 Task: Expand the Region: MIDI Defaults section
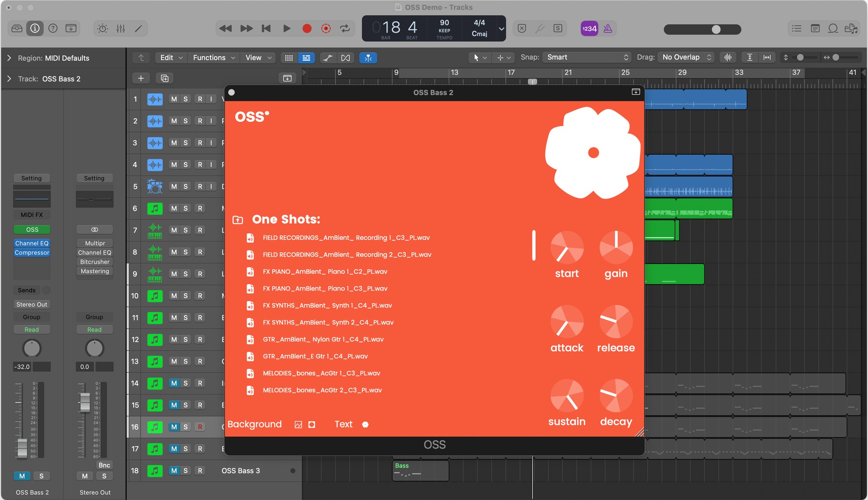click(9, 58)
